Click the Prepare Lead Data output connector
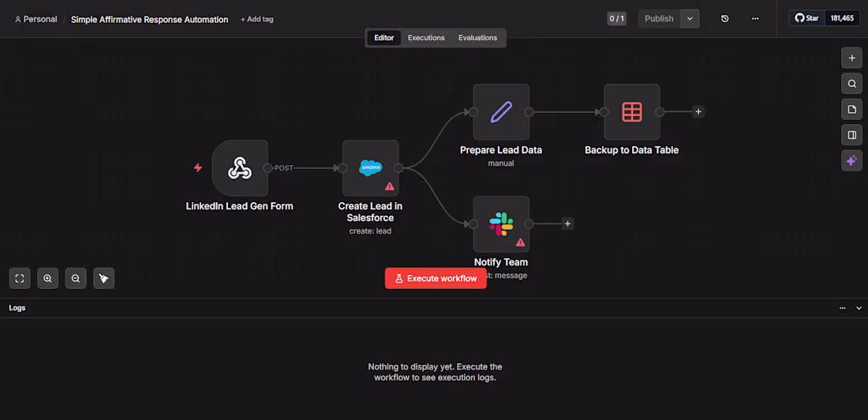 pyautogui.click(x=529, y=112)
